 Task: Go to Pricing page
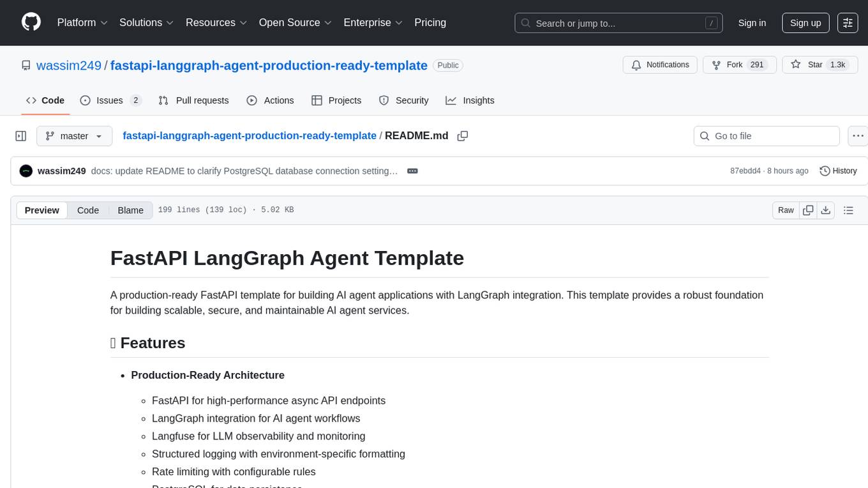point(430,22)
